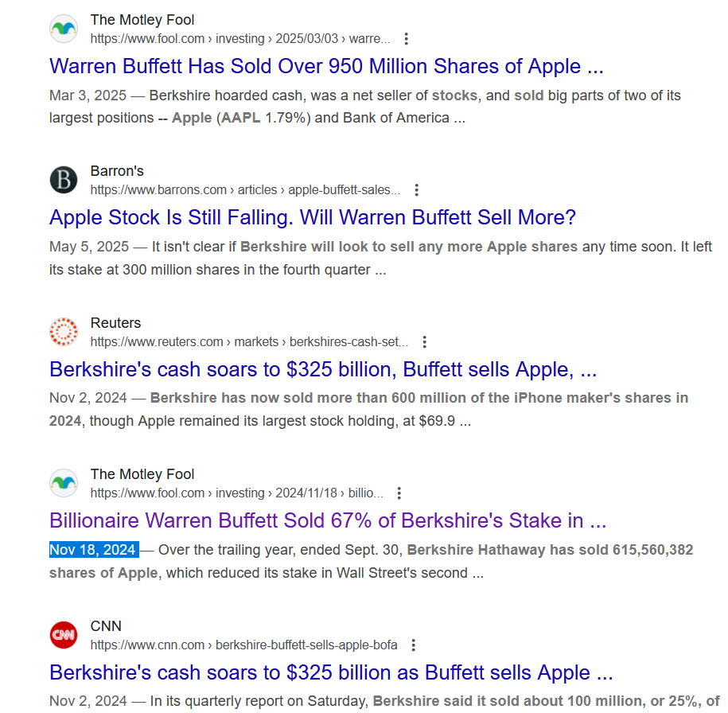Click the Barron's site favicon
Screen dimensions: 728x713
pyautogui.click(x=64, y=181)
